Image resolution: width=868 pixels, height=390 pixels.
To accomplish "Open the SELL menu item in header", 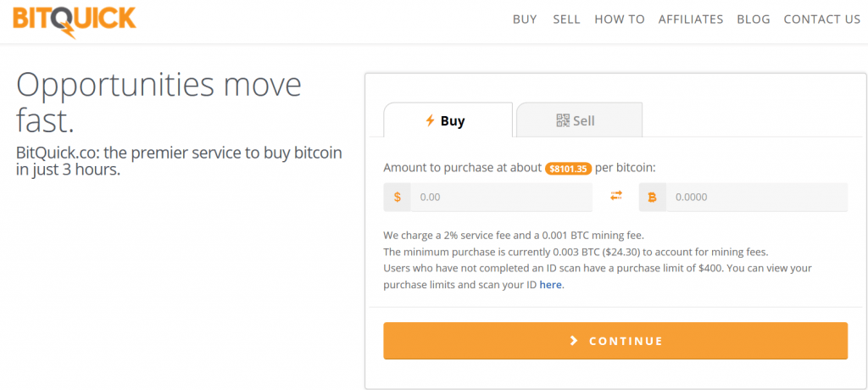I will (x=566, y=19).
